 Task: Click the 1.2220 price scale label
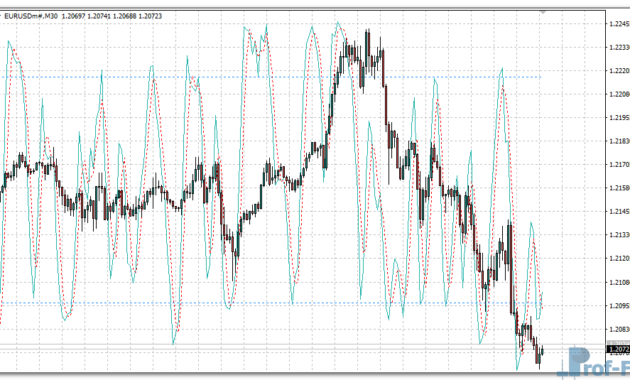(620, 71)
